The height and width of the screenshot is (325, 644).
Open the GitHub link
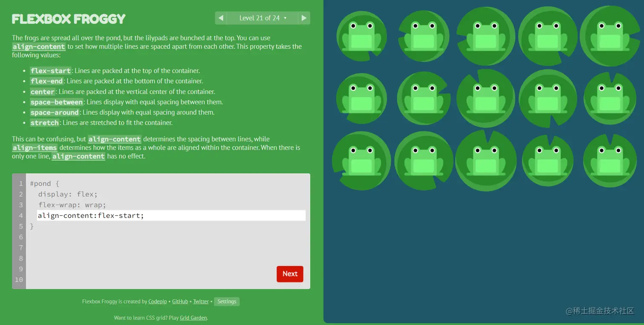180,302
